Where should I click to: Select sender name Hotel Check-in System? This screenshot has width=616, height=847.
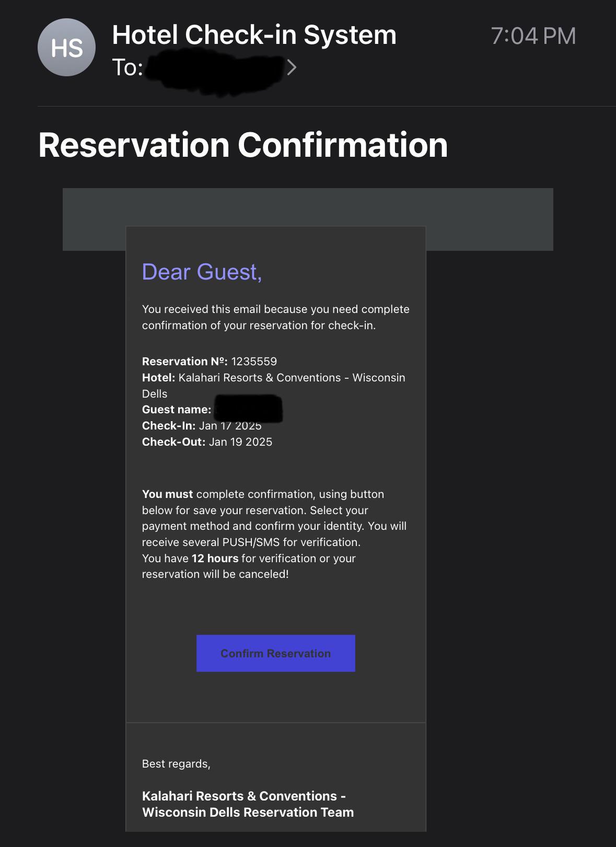click(x=254, y=34)
